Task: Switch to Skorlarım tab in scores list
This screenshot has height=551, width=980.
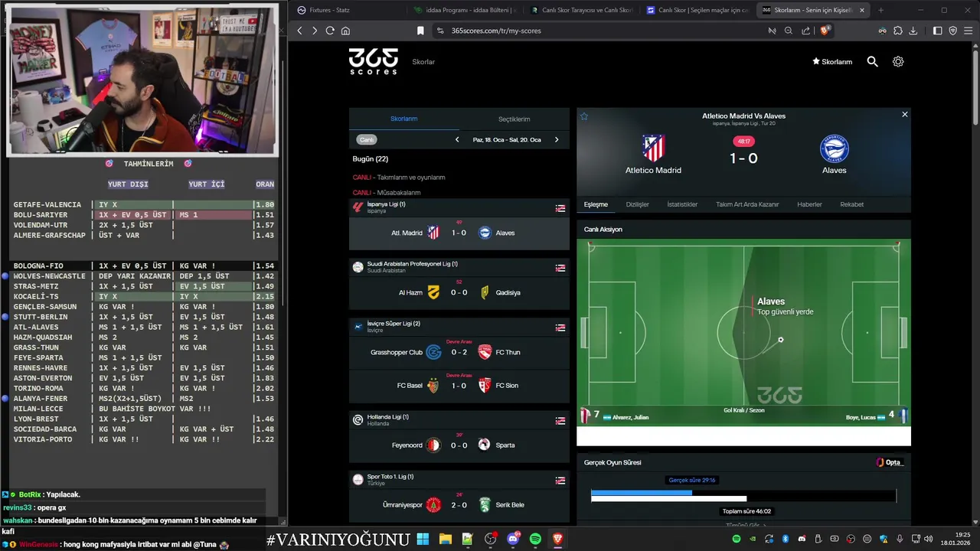Action: [x=404, y=119]
